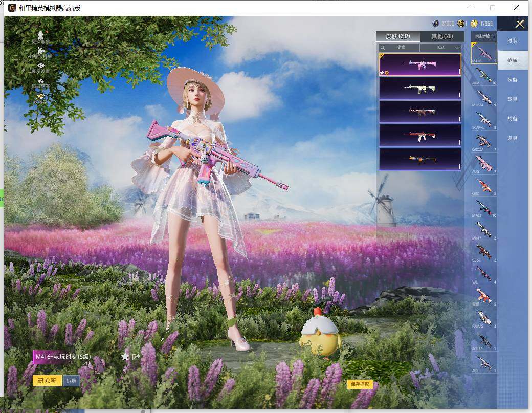Choose Mk47 in weapon list
Viewport: 532px width, 413px height.
[x=484, y=230]
